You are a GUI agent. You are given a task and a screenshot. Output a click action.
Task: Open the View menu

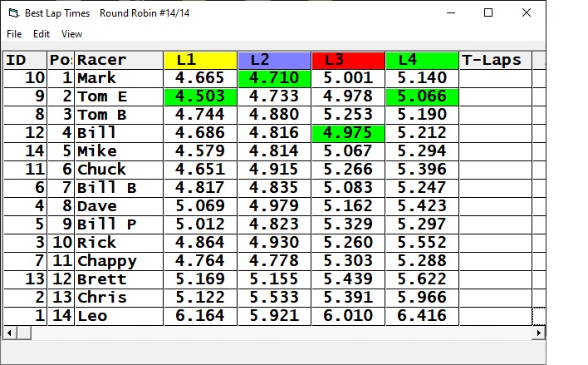(72, 34)
